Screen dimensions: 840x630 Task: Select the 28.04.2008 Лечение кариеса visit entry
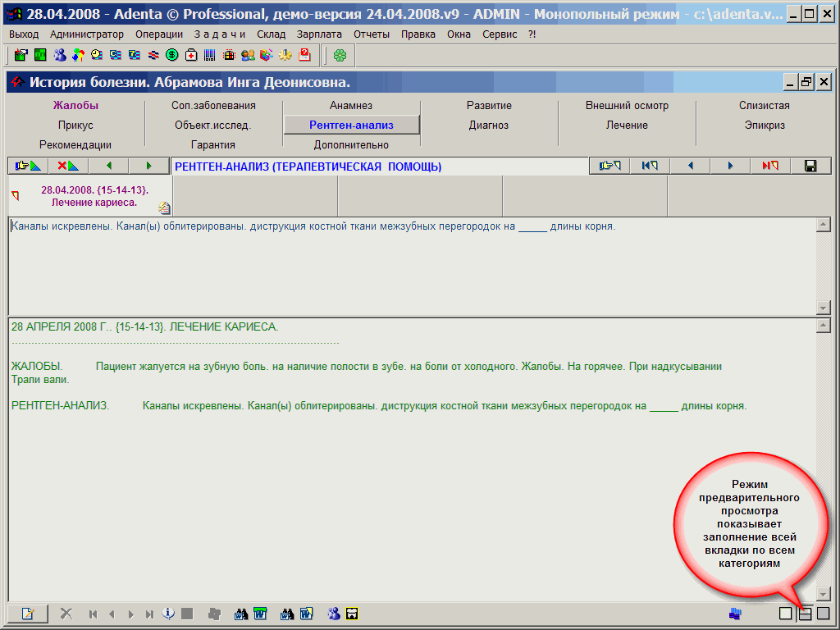94,196
